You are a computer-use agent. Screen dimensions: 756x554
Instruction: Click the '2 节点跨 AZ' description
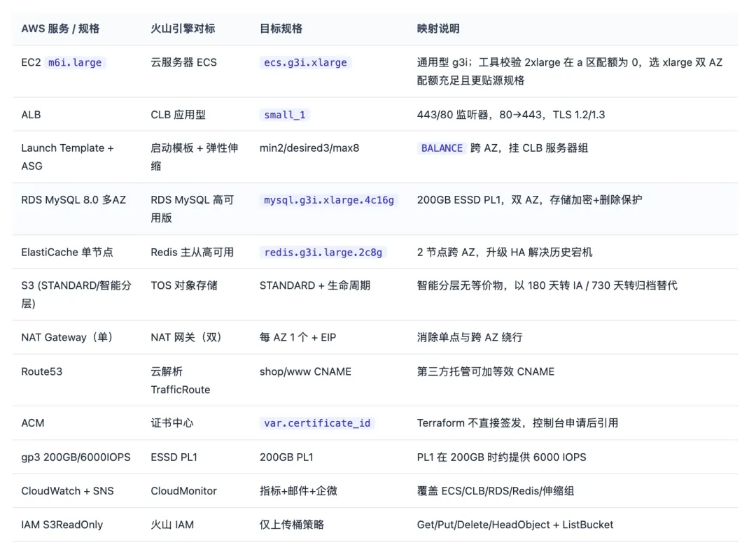(x=504, y=253)
